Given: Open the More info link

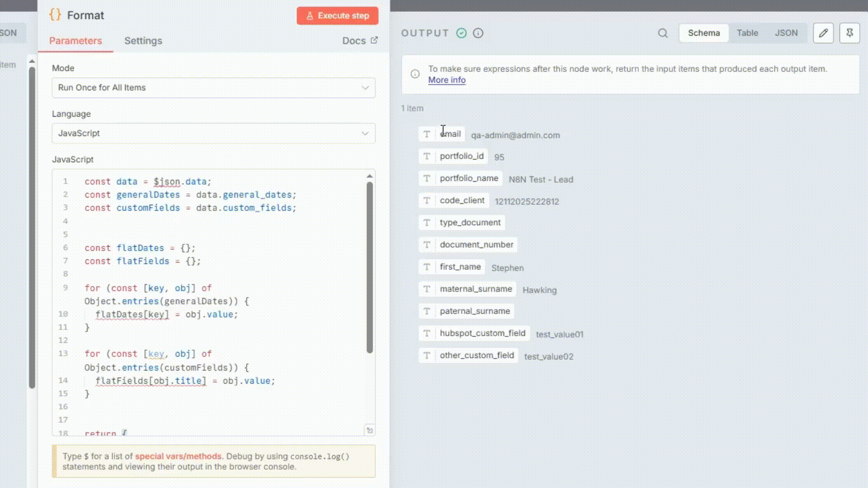Looking at the screenshot, I should coord(447,80).
